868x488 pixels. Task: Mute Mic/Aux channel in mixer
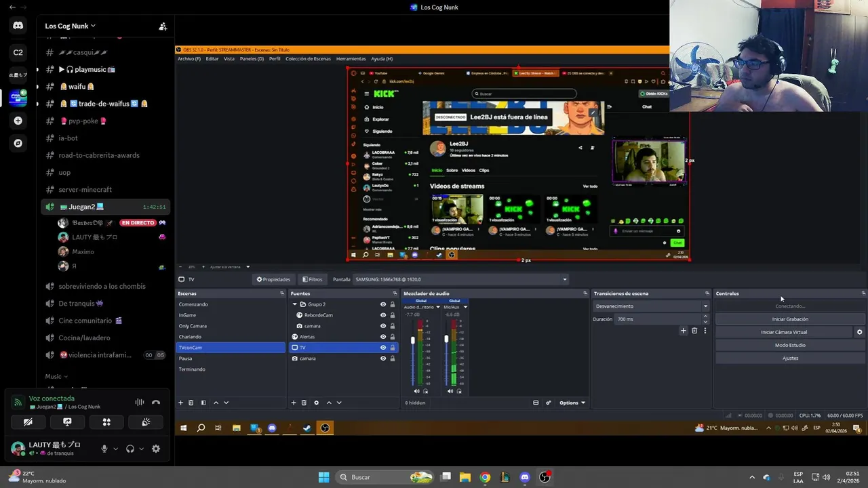point(450,391)
